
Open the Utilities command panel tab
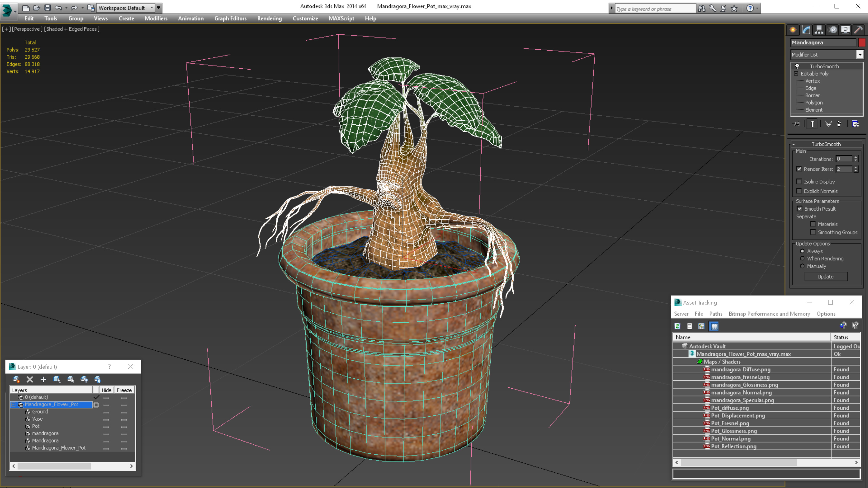[859, 30]
